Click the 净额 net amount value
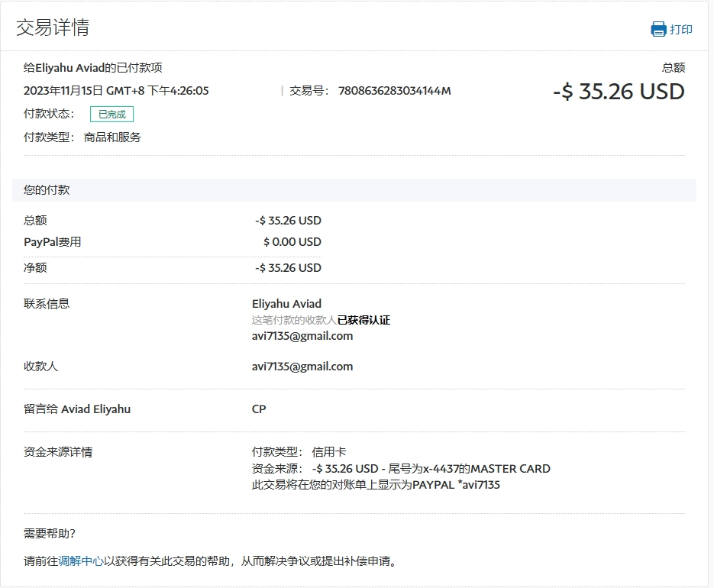This screenshot has height=588, width=714. click(288, 268)
